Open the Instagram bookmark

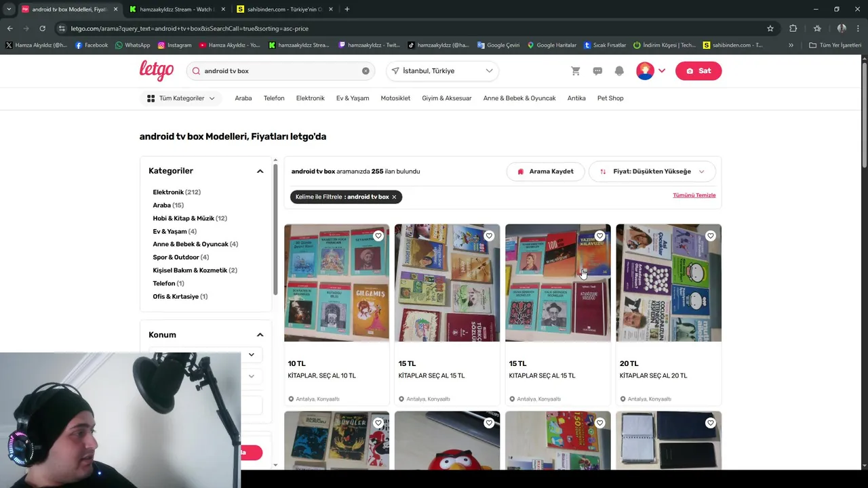coord(174,45)
